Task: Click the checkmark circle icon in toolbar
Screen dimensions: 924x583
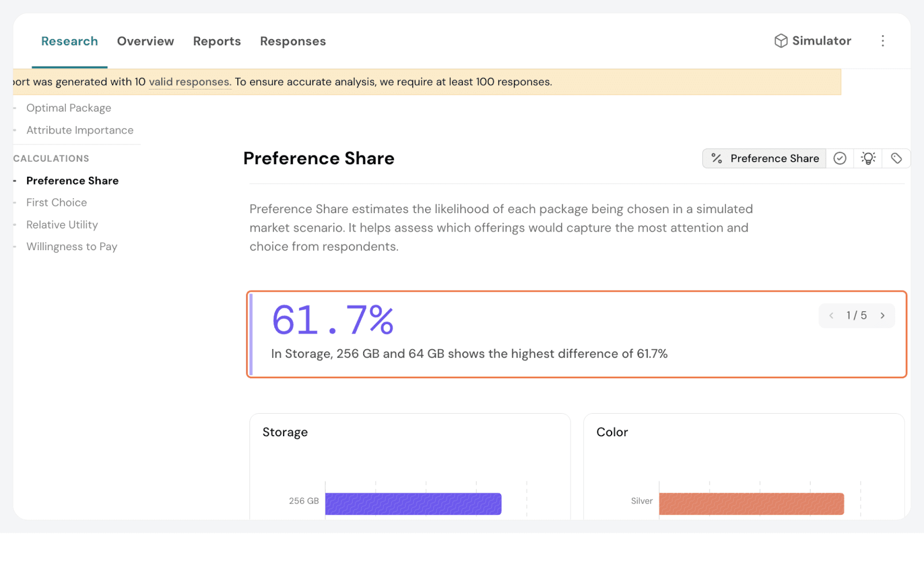Action: tap(840, 158)
